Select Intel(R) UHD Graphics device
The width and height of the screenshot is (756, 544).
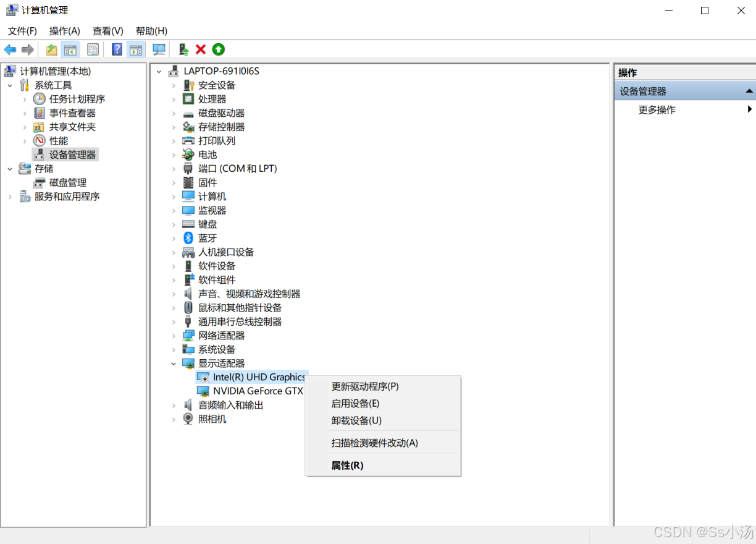(259, 377)
